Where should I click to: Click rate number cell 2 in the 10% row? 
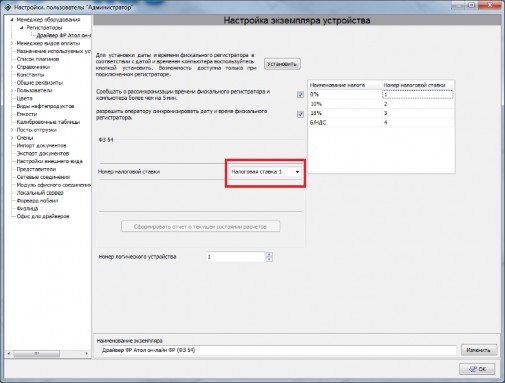[x=418, y=104]
